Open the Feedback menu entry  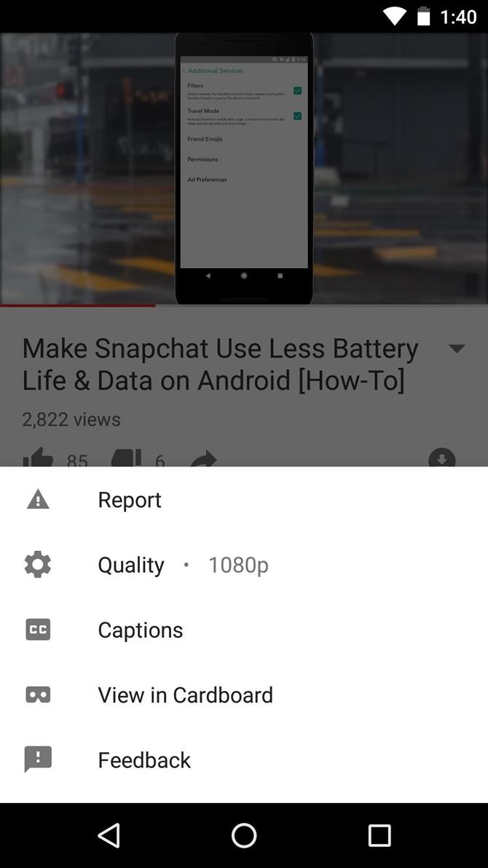click(x=244, y=759)
